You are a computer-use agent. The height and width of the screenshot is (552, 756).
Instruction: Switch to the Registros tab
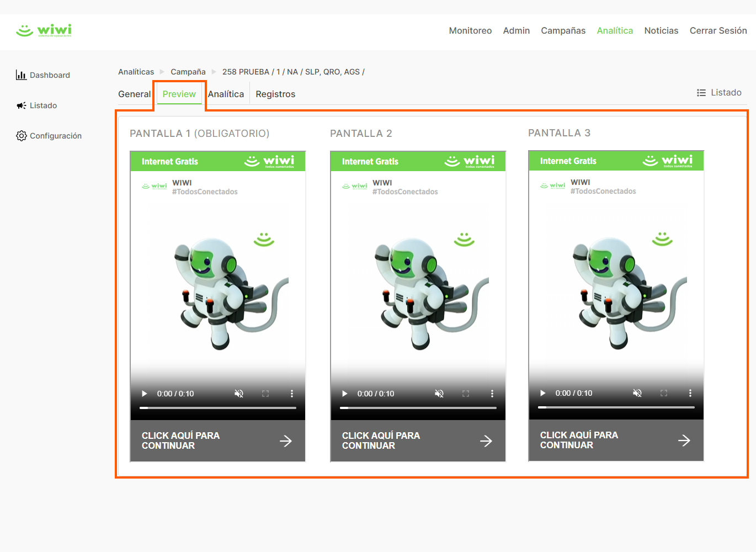tap(275, 94)
